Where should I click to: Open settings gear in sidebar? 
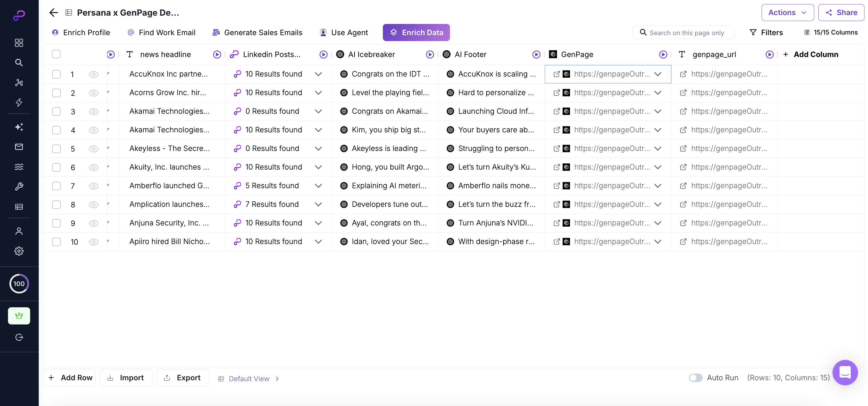tap(19, 251)
